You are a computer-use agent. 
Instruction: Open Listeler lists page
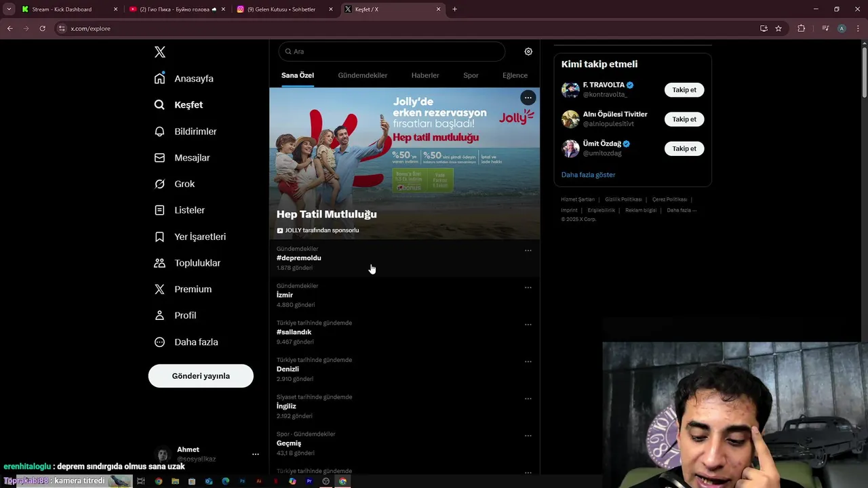tap(179, 210)
